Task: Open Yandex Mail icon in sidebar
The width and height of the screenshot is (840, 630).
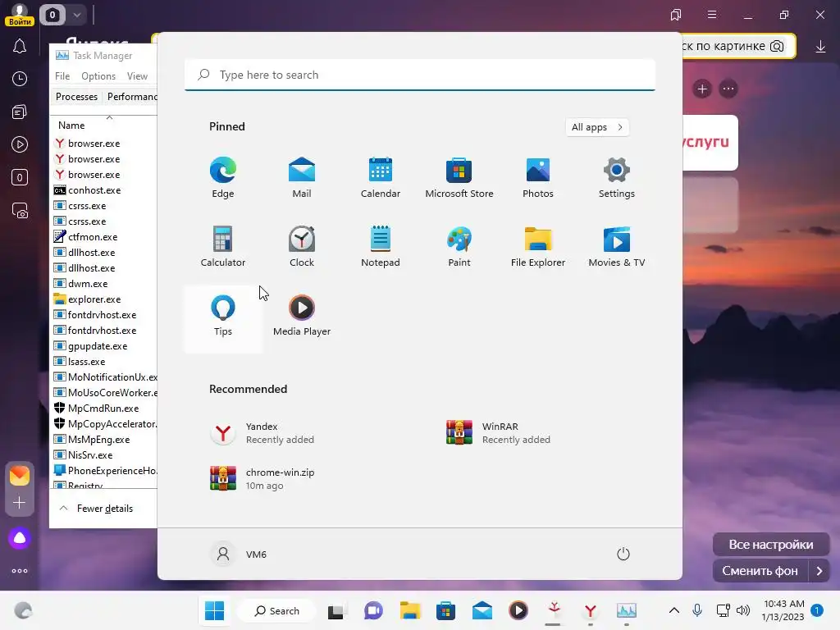Action: tap(20, 476)
